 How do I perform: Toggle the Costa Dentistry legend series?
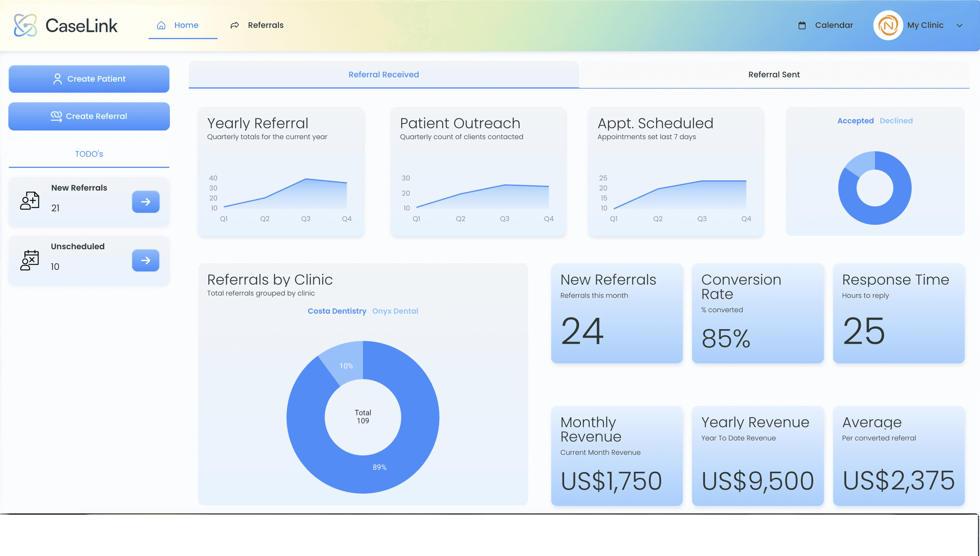tap(337, 311)
